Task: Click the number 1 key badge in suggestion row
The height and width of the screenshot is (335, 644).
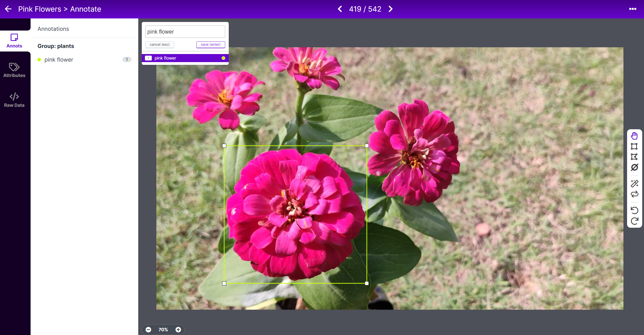Action: 148,58
